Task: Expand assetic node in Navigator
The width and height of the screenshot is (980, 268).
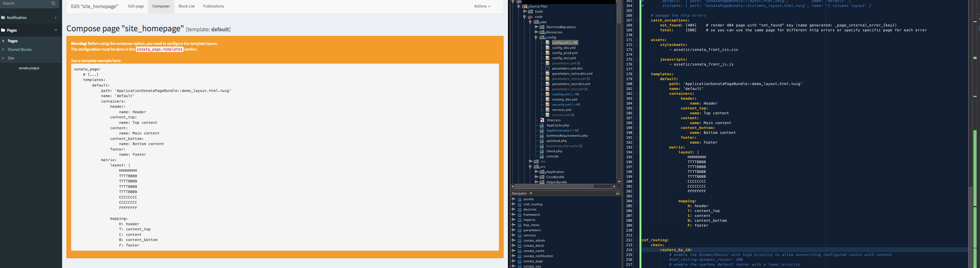Action: [x=513, y=199]
